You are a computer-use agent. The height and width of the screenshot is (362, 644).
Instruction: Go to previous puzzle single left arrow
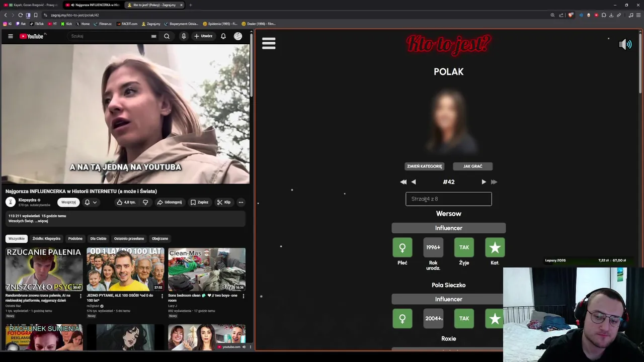[414, 182]
